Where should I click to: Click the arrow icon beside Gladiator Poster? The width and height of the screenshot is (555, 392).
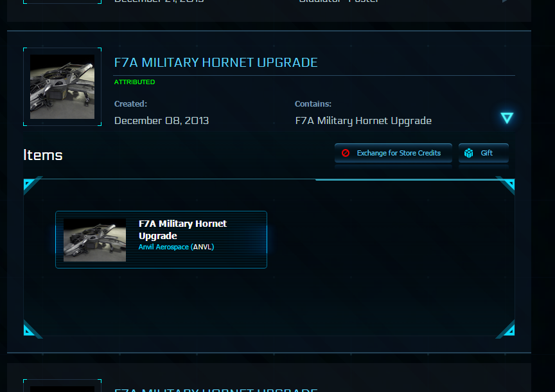tap(505, 1)
